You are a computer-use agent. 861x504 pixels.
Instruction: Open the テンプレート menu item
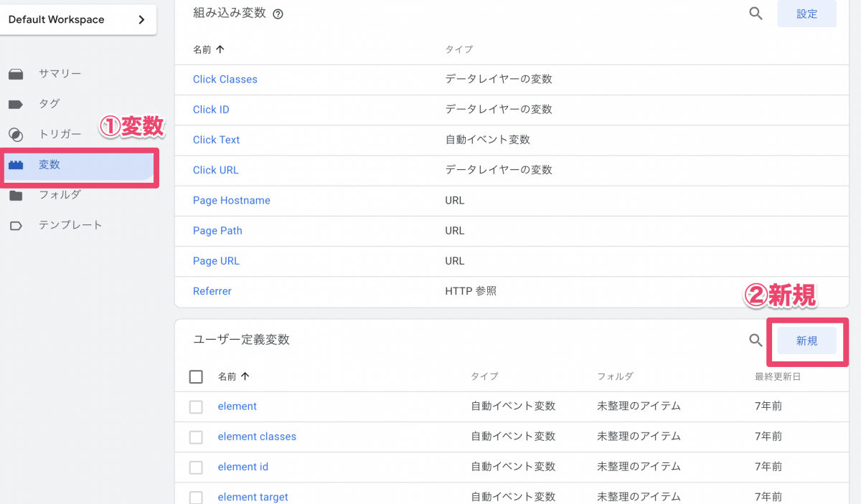pyautogui.click(x=70, y=225)
